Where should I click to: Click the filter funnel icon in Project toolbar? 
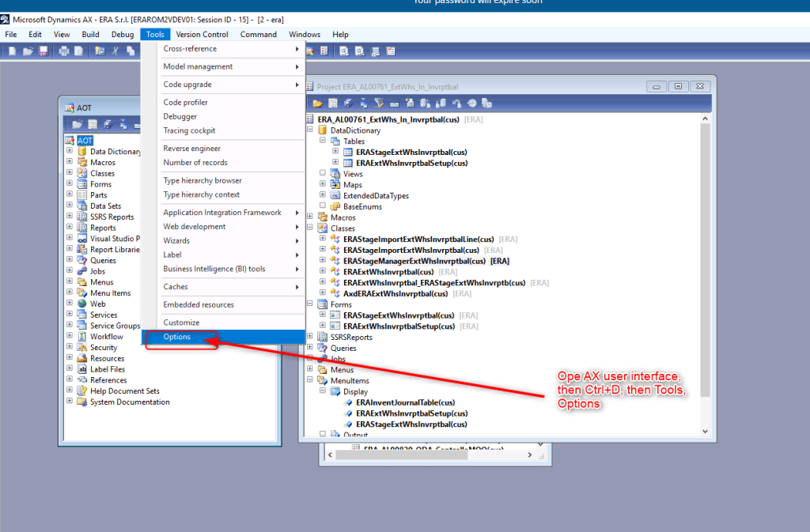[377, 103]
